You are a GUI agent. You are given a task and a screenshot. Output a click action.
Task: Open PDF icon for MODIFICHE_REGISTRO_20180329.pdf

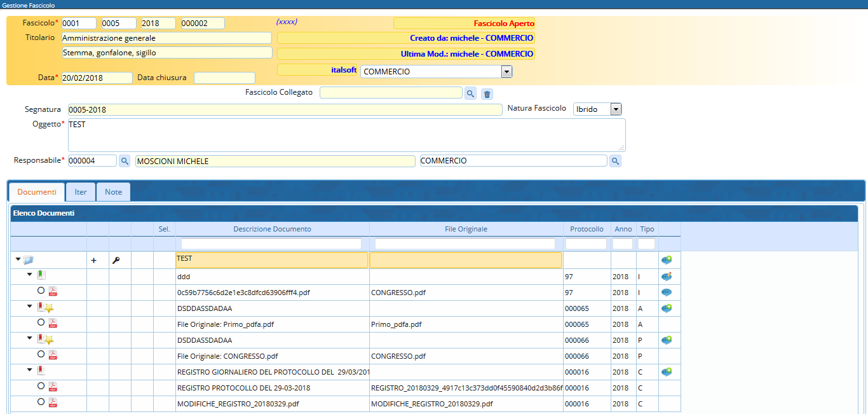tap(53, 403)
